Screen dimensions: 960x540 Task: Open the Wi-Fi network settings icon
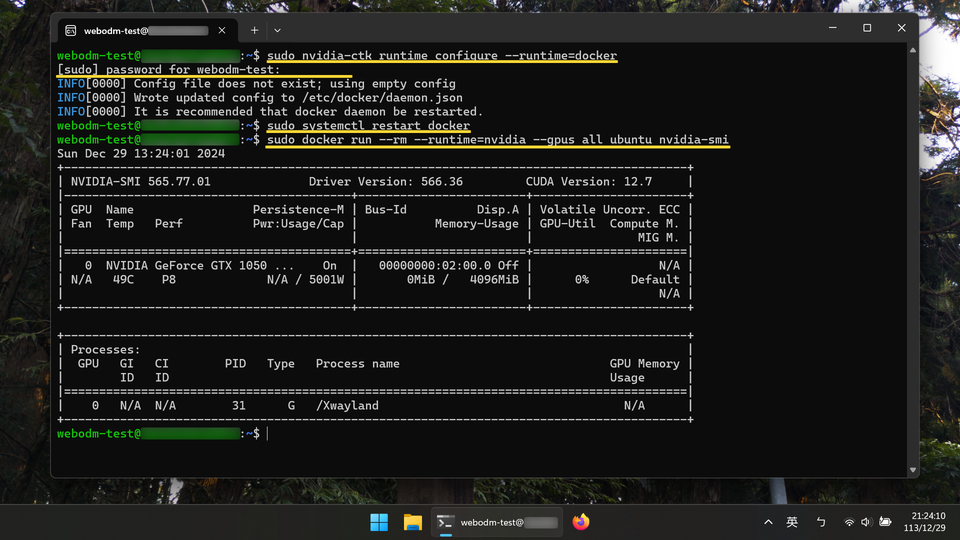point(849,522)
